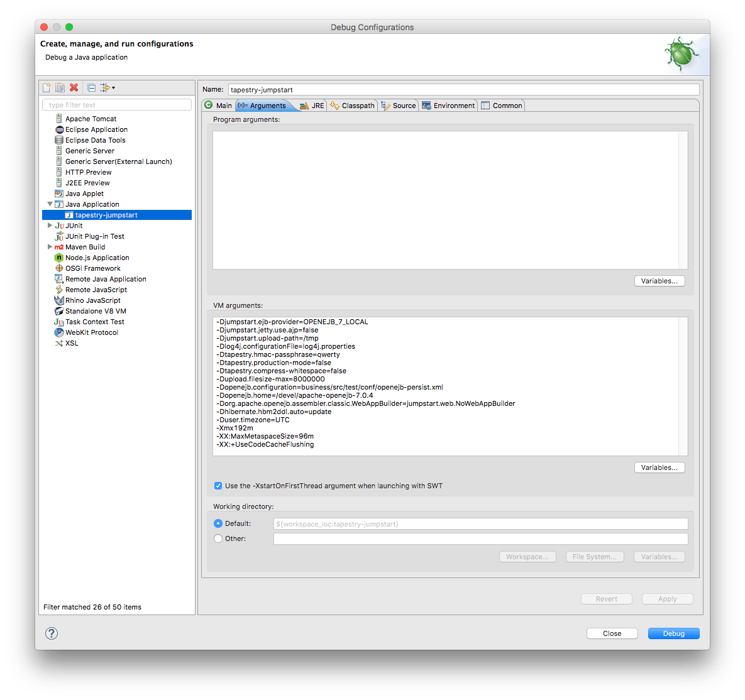Click the Apply button
This screenshot has height=700, width=745.
668,599
